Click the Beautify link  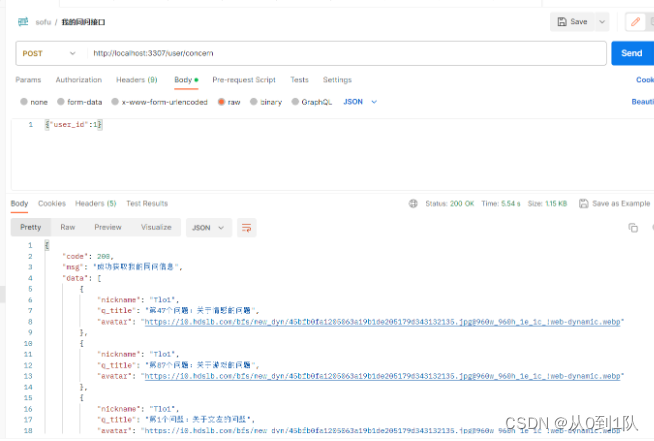click(642, 102)
